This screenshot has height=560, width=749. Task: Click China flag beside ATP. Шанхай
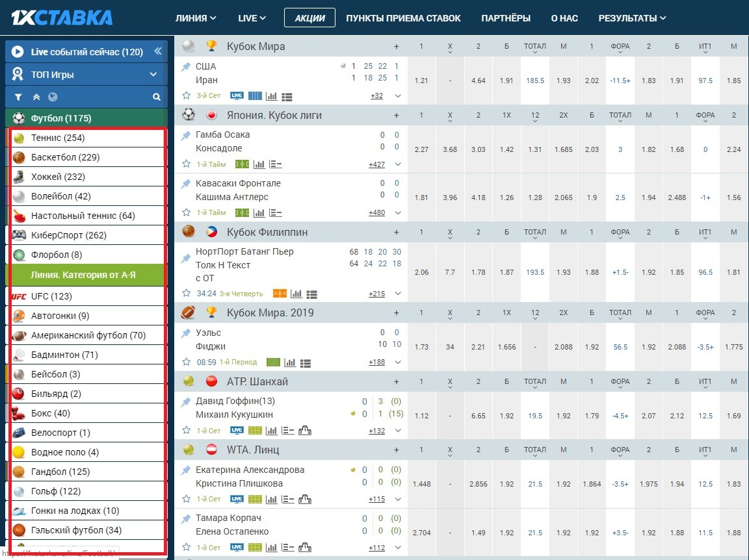(x=211, y=381)
